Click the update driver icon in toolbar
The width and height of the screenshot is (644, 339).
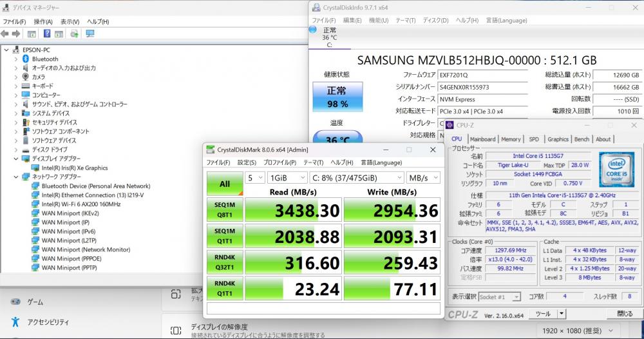point(75,34)
